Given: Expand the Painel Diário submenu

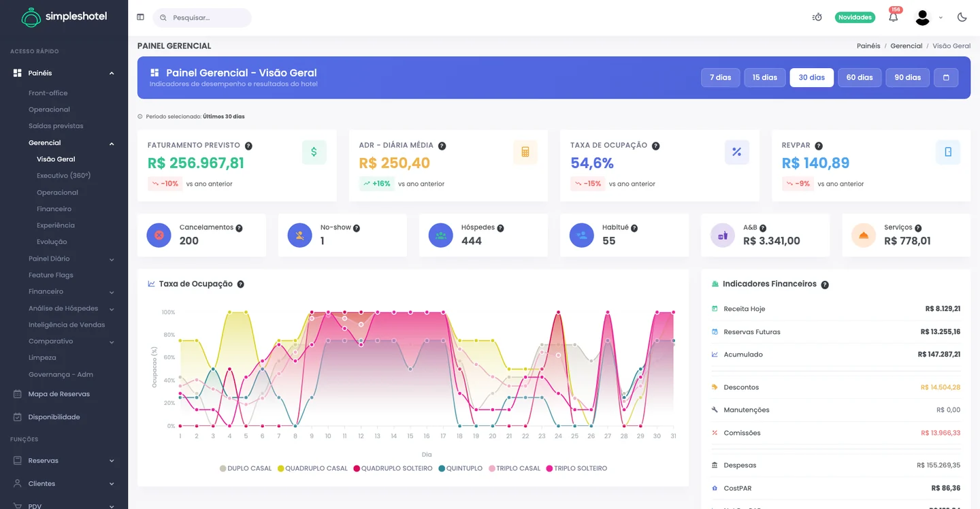Looking at the screenshot, I should coord(71,259).
